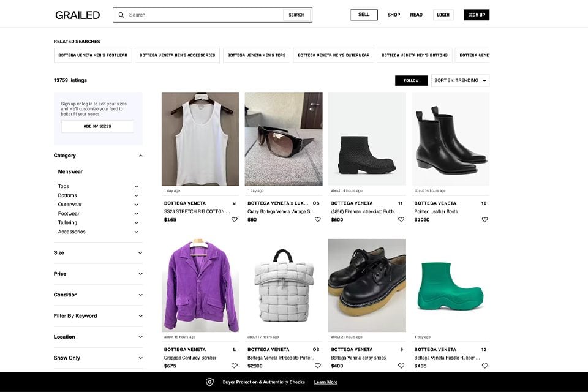Favorite the SS23 Stretch Rib Cotton tank listing

(x=235, y=219)
